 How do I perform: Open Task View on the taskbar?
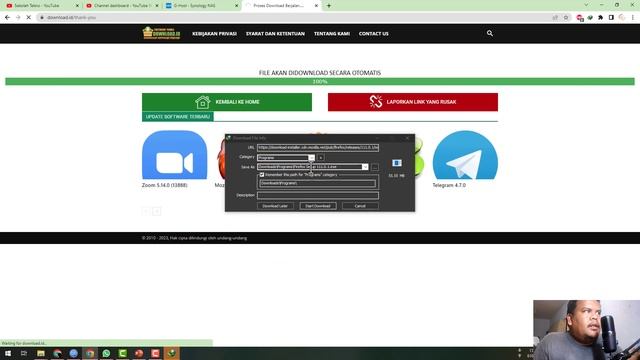24,353
